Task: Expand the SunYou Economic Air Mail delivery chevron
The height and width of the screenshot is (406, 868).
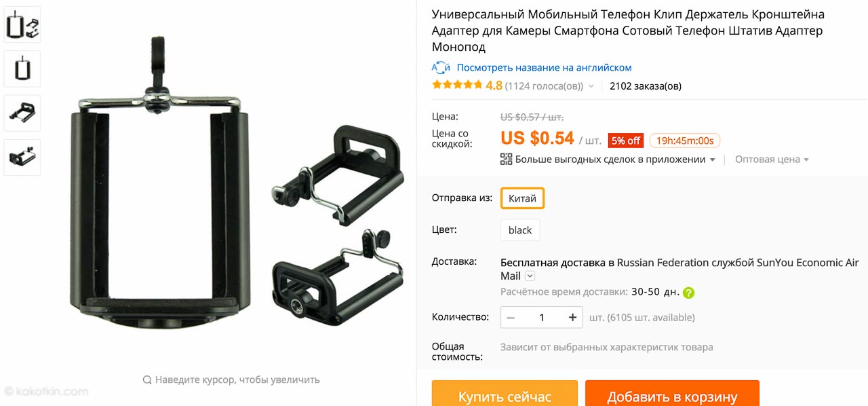Action: click(x=530, y=276)
